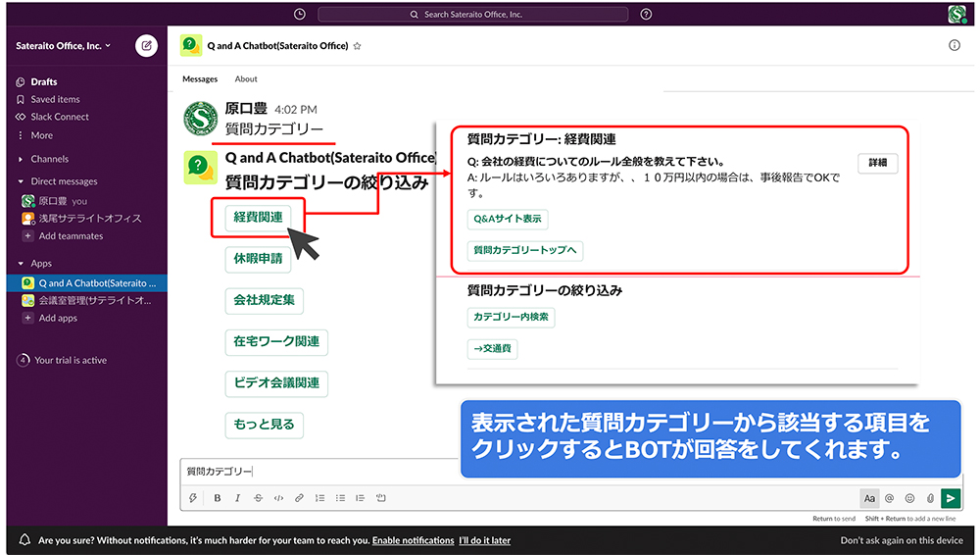Mention someone with the @ icon

890,498
